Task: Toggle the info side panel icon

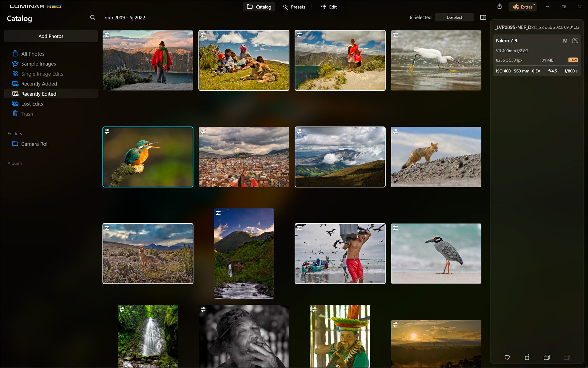Action: [483, 18]
